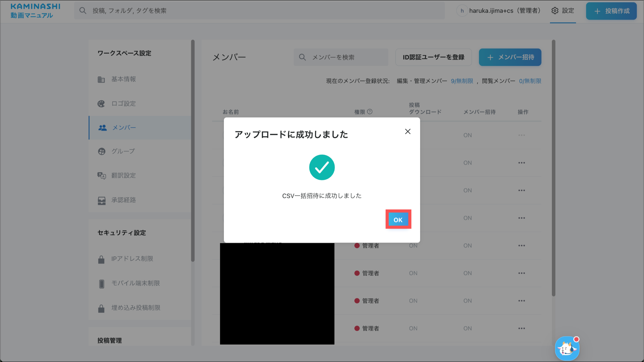The image size is (644, 362).
Task: Close the upload success dialog with X
Action: coord(408,131)
